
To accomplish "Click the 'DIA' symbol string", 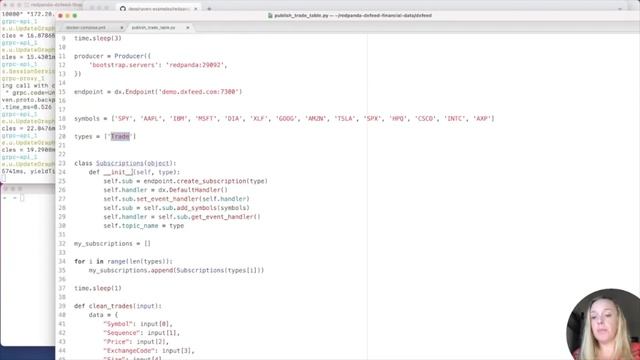I will click(x=233, y=119).
